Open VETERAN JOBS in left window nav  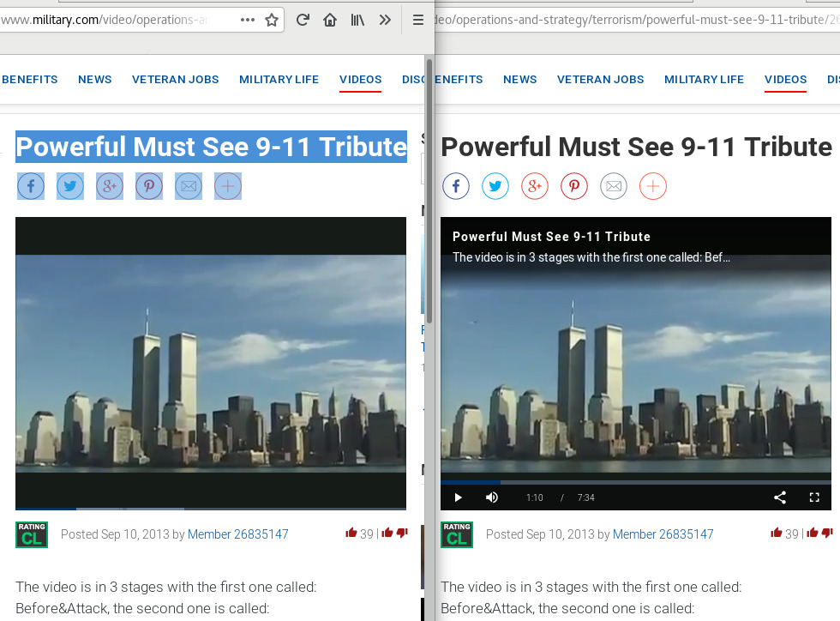coord(175,80)
